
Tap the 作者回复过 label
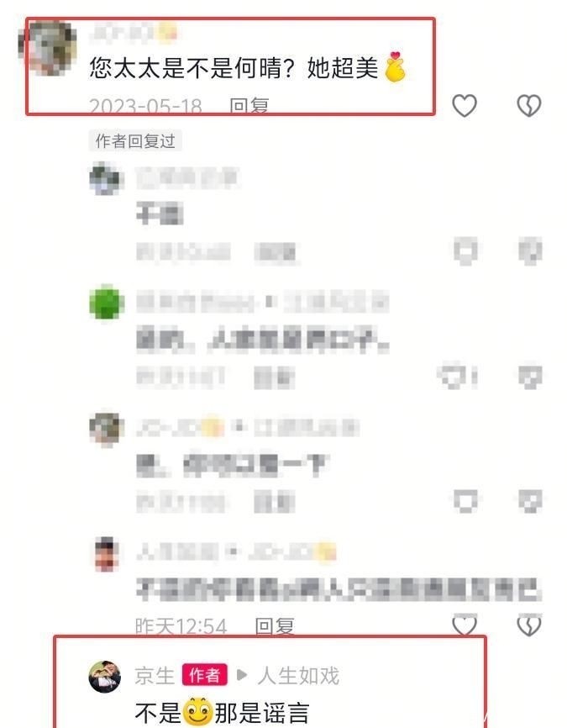click(x=135, y=140)
